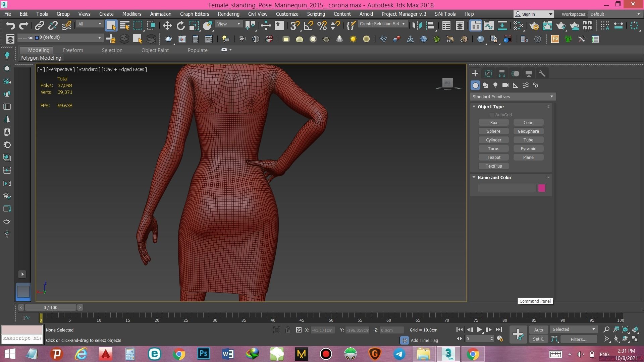Create a Box primitive
The height and width of the screenshot is (362, 644).
click(493, 123)
